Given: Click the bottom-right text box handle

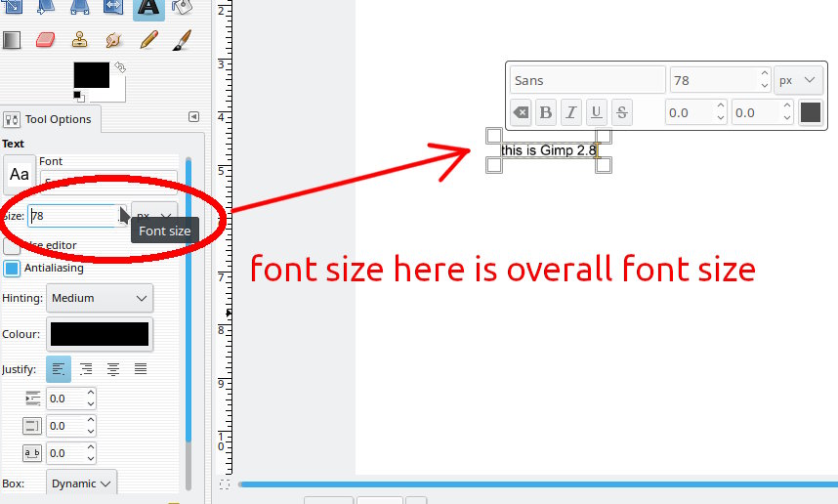Looking at the screenshot, I should pyautogui.click(x=603, y=165).
